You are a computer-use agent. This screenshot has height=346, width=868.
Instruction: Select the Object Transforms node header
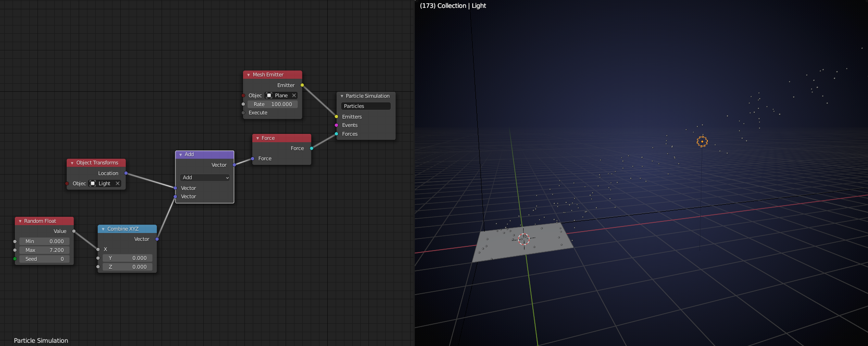pos(96,163)
